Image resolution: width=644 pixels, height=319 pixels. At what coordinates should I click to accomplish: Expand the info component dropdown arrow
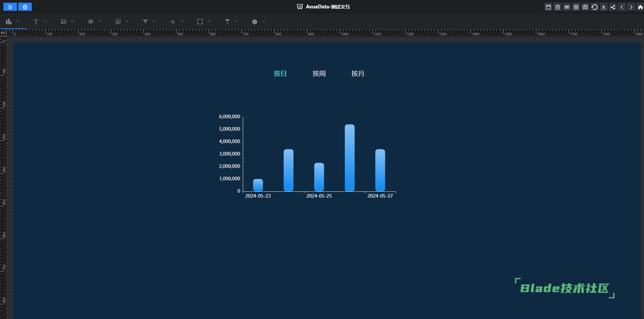(264, 21)
